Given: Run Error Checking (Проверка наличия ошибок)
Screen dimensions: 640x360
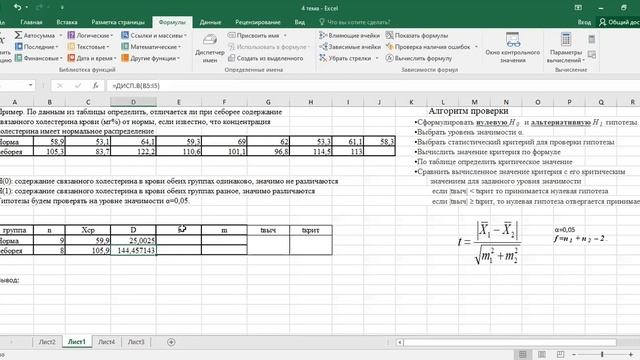Looking at the screenshot, I should point(428,47).
